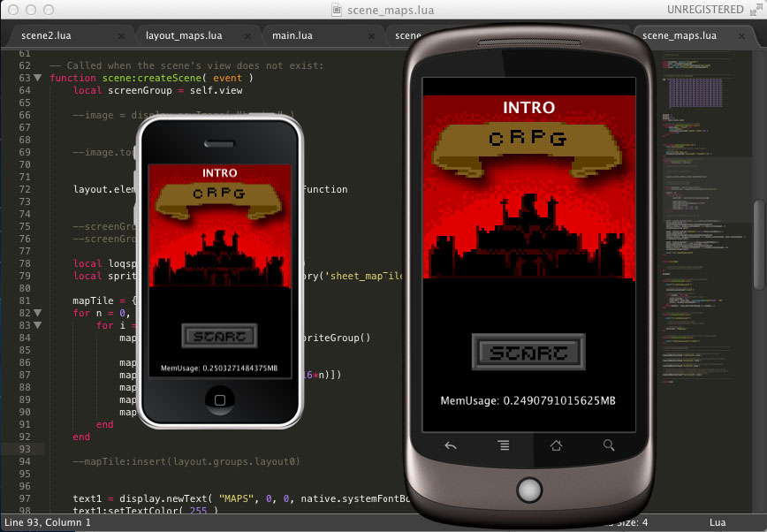Click the INTRO title on Android simulator
This screenshot has width=767, height=532.
pos(528,108)
